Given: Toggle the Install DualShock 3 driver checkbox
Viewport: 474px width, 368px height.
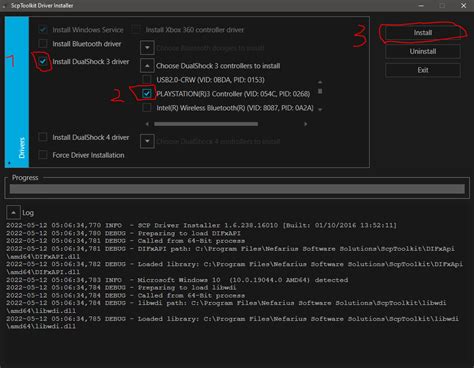Looking at the screenshot, I should click(x=43, y=61).
